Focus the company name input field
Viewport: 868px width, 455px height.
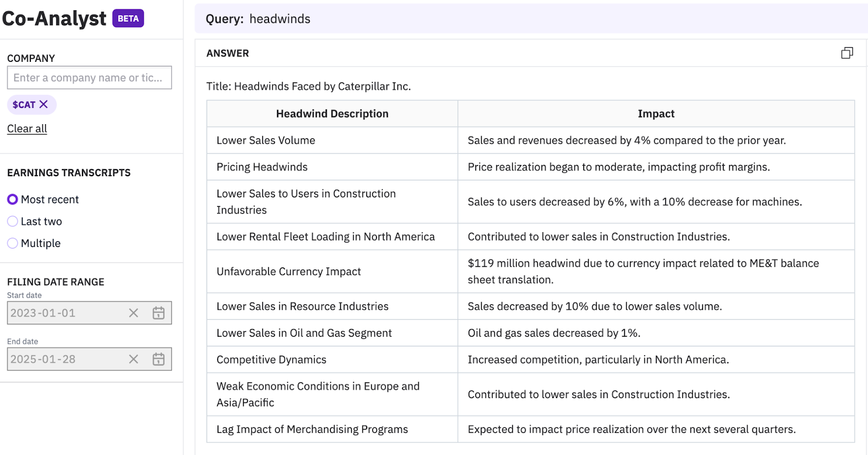click(89, 78)
